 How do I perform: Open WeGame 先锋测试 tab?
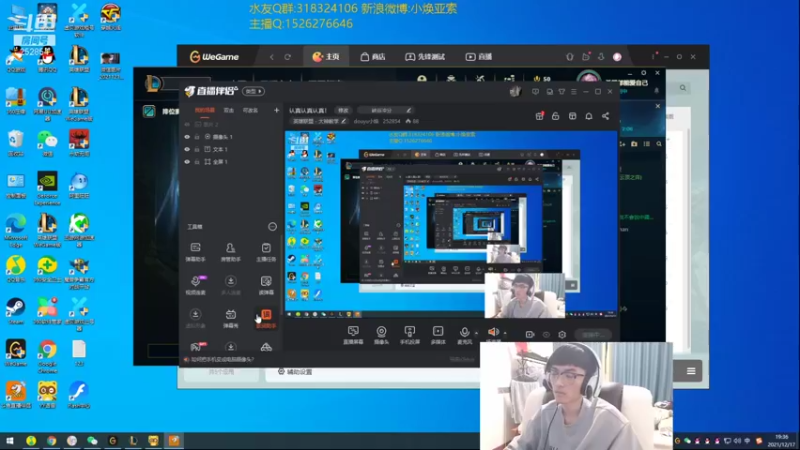click(x=425, y=57)
